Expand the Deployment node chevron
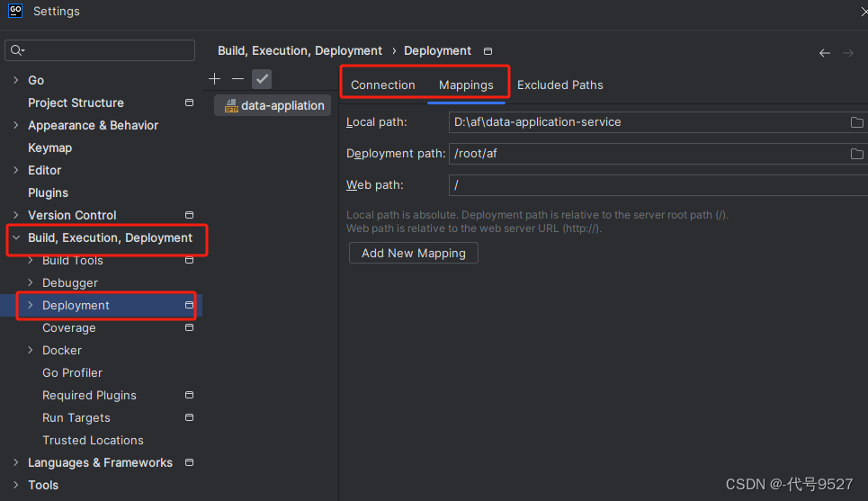 [x=31, y=305]
